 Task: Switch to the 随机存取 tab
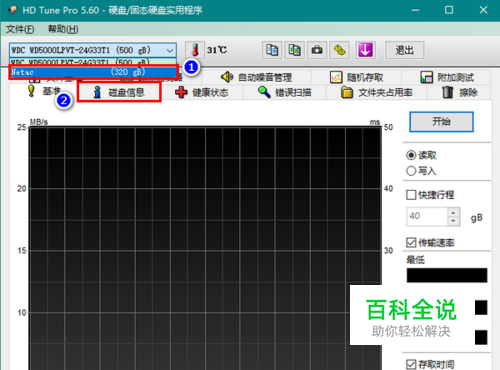(x=356, y=77)
